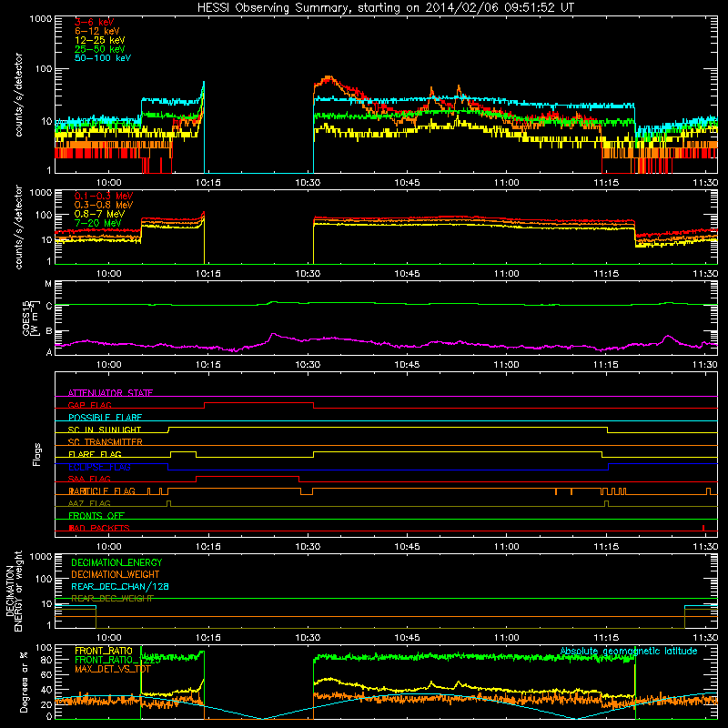
Task: Click the 7-20 MeV legend label
Action: [98, 223]
